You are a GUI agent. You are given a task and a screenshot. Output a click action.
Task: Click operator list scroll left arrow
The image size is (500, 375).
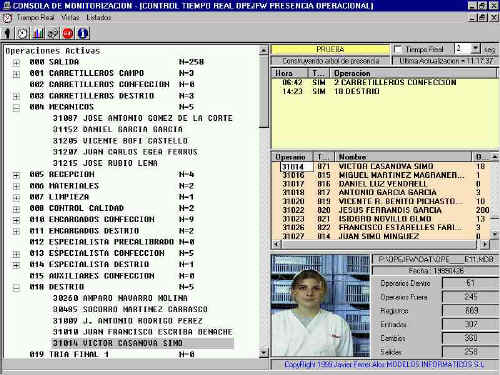(277, 244)
